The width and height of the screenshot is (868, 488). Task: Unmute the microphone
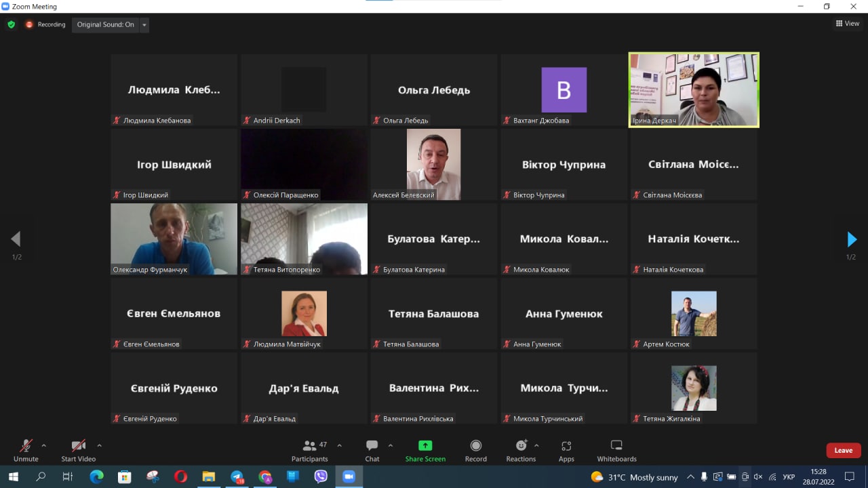26,450
